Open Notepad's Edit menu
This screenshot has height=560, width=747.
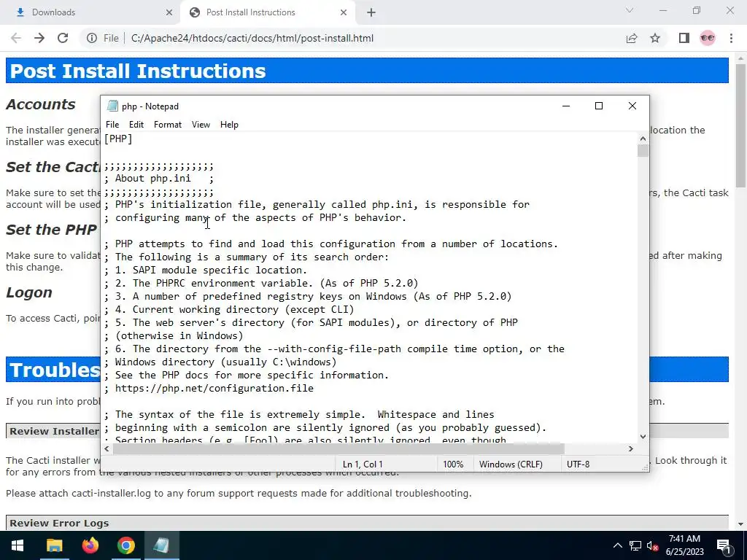coord(136,124)
